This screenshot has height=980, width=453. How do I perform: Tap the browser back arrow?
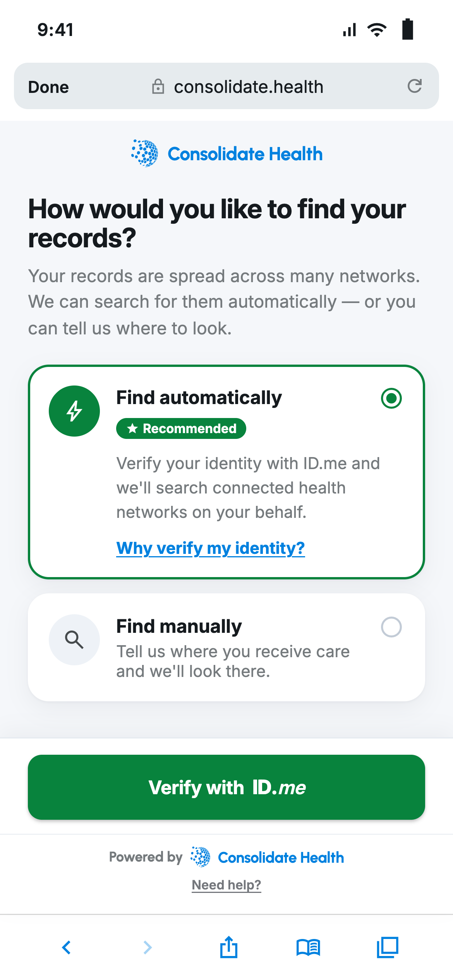coord(66,947)
